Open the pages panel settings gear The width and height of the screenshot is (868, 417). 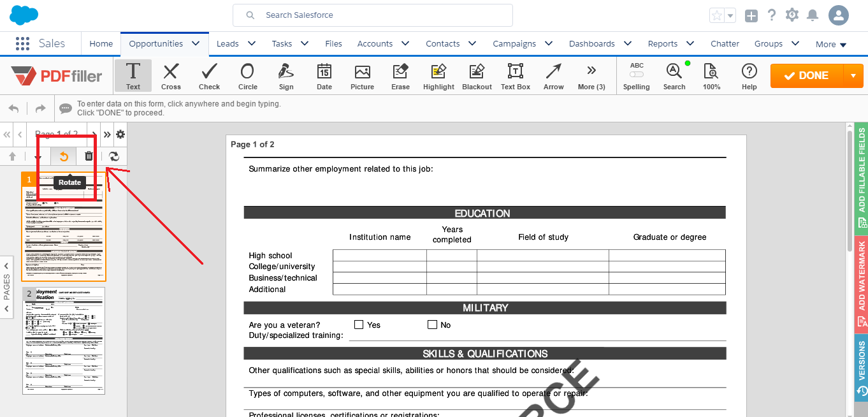point(120,135)
